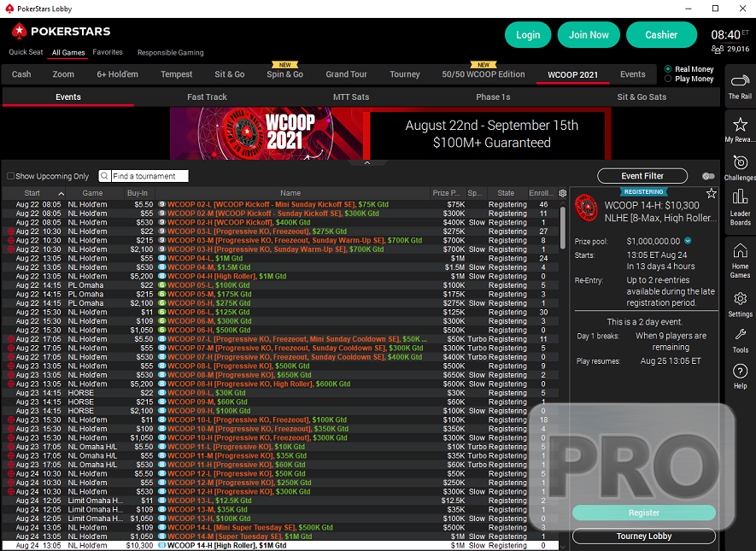Select the WCOOP 04-H High Roller row

(279, 276)
